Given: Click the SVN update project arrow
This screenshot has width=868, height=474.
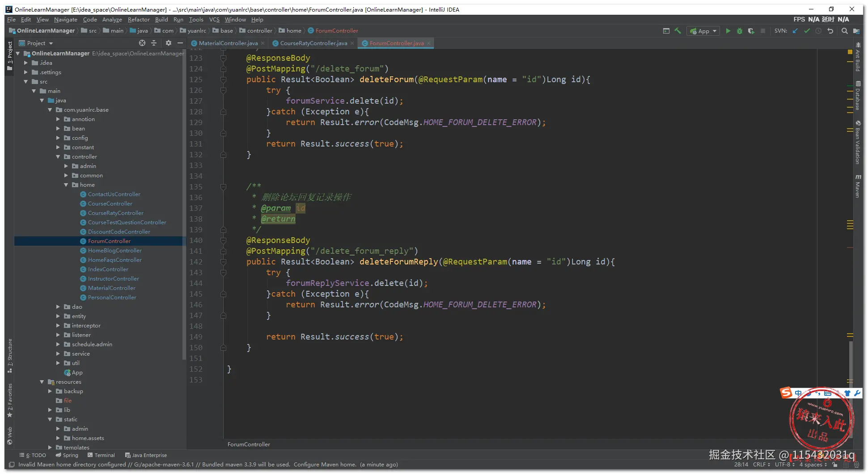Looking at the screenshot, I should coord(795,31).
